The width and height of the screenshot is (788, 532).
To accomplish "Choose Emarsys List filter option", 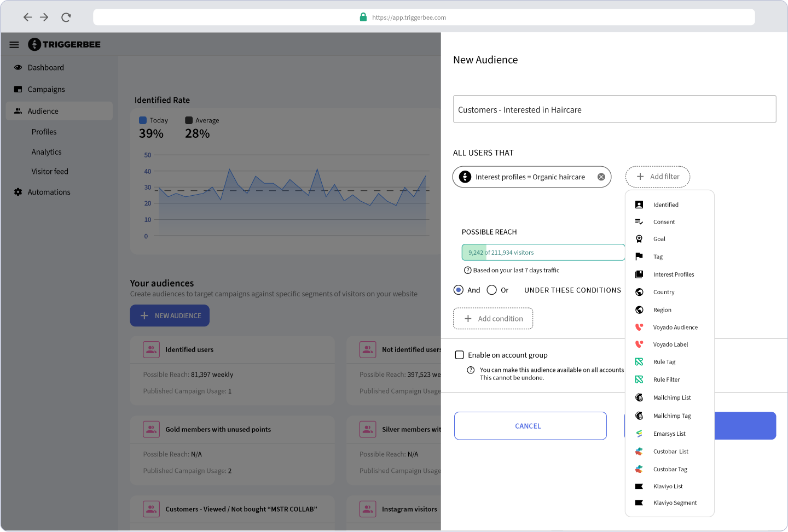I will pos(669,434).
